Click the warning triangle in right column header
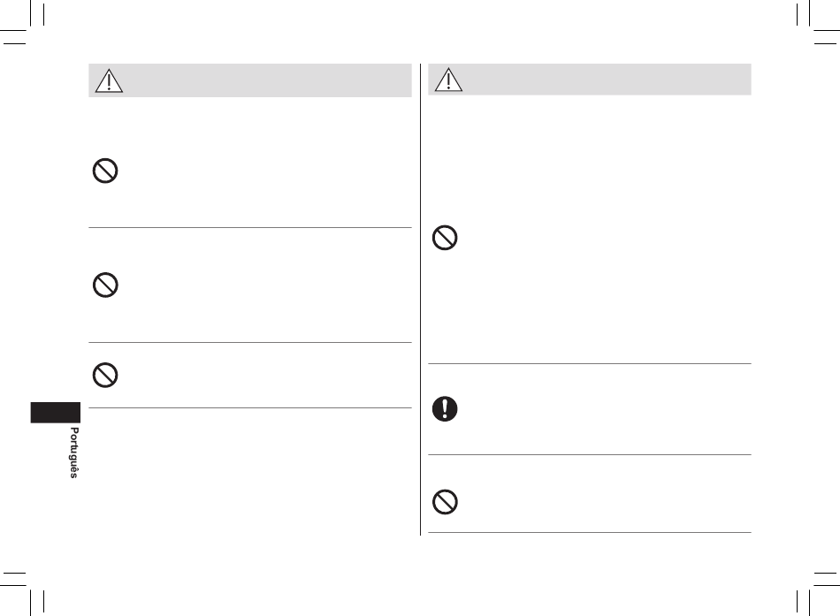This screenshot has width=840, height=616. (448, 80)
